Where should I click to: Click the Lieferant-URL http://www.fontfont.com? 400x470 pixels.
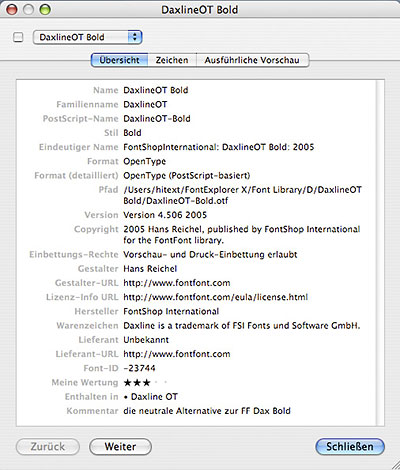pyautogui.click(x=177, y=354)
